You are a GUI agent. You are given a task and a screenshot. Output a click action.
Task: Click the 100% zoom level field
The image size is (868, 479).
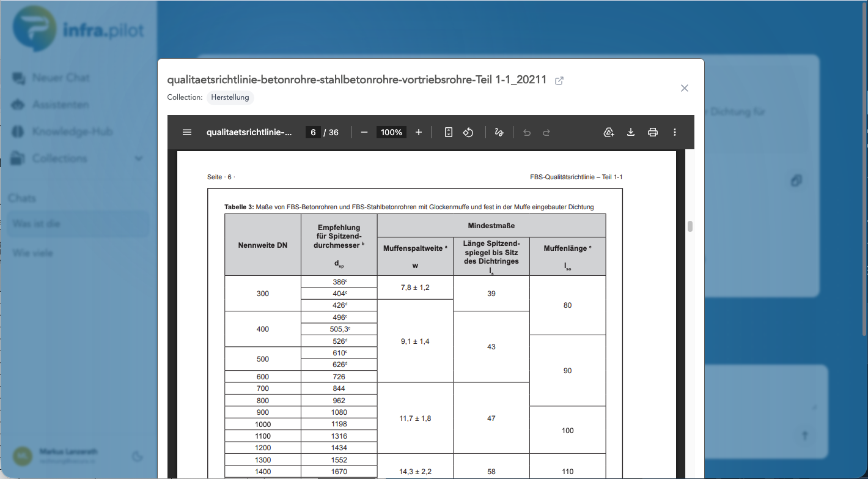click(x=391, y=132)
